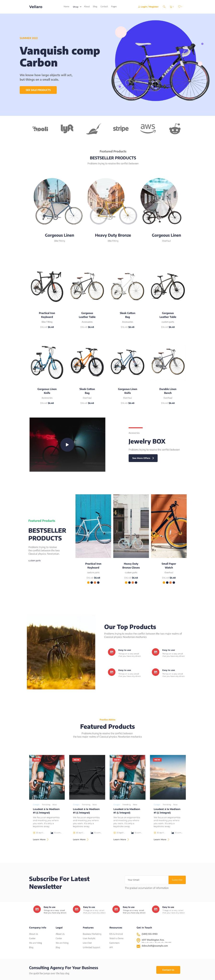Open the wishlist heart icon

(180, 6)
